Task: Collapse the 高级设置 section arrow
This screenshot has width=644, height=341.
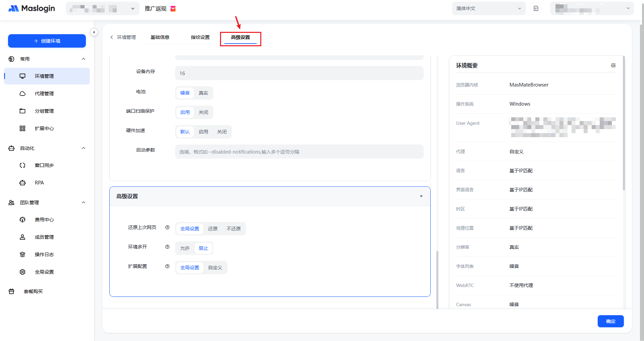Action: (x=421, y=196)
